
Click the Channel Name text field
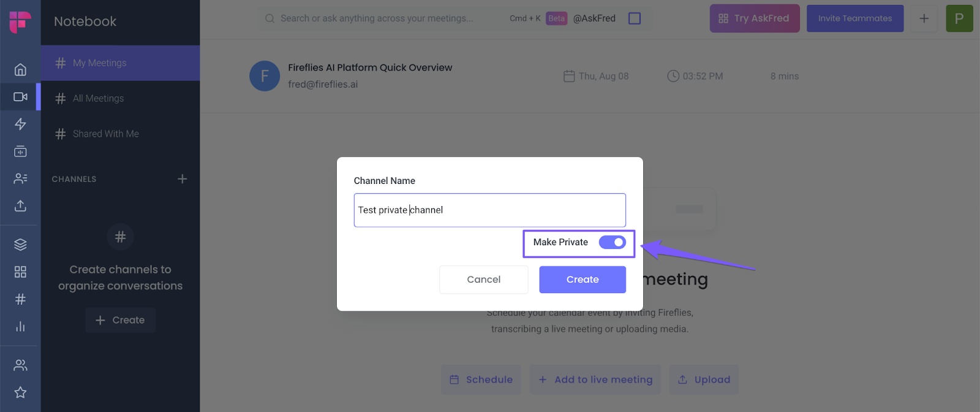click(489, 210)
